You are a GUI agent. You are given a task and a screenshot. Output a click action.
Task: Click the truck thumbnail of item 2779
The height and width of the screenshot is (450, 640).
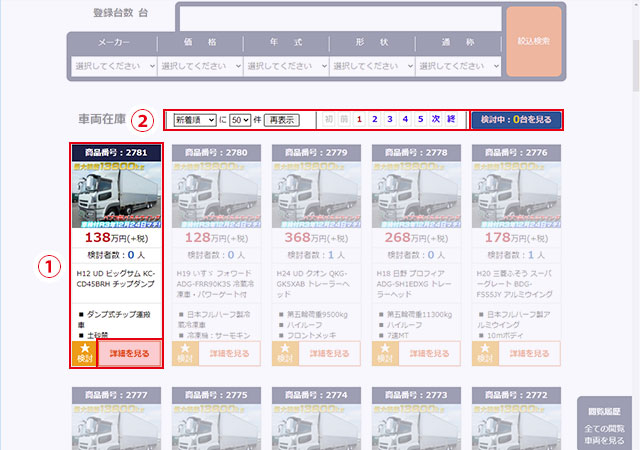click(x=316, y=195)
